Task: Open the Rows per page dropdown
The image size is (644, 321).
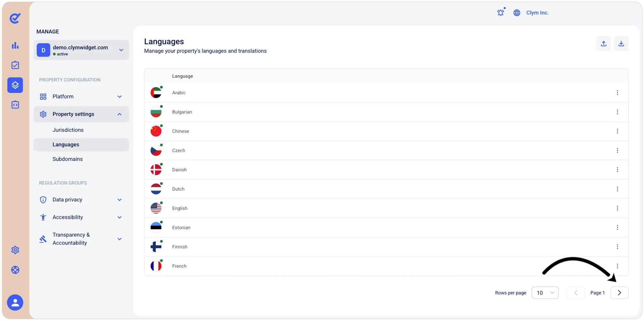Action: pyautogui.click(x=545, y=293)
